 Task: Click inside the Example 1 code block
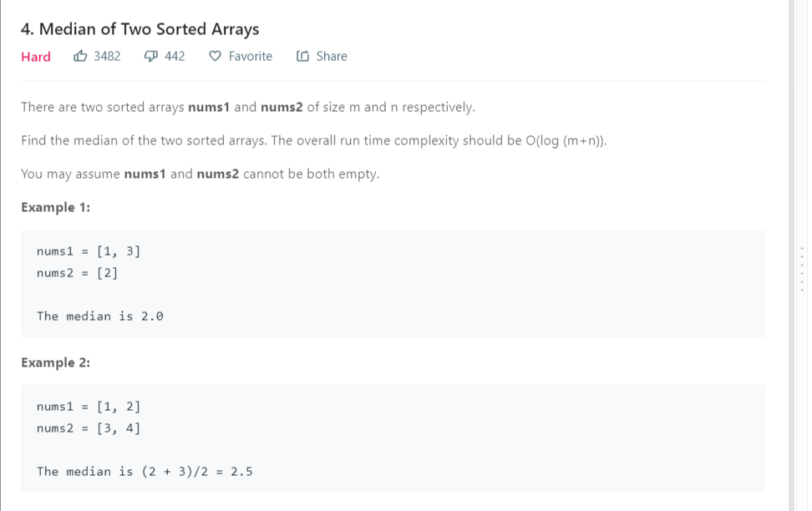[x=393, y=284]
